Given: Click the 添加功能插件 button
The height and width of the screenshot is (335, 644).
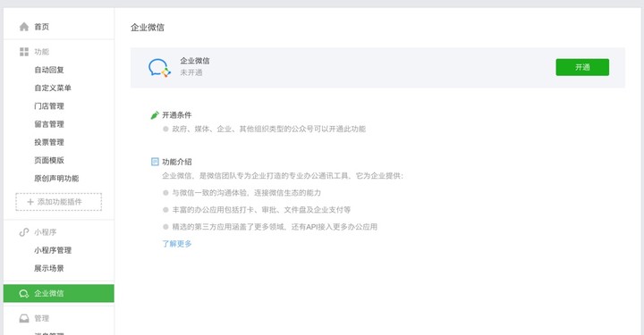Looking at the screenshot, I should (x=59, y=202).
